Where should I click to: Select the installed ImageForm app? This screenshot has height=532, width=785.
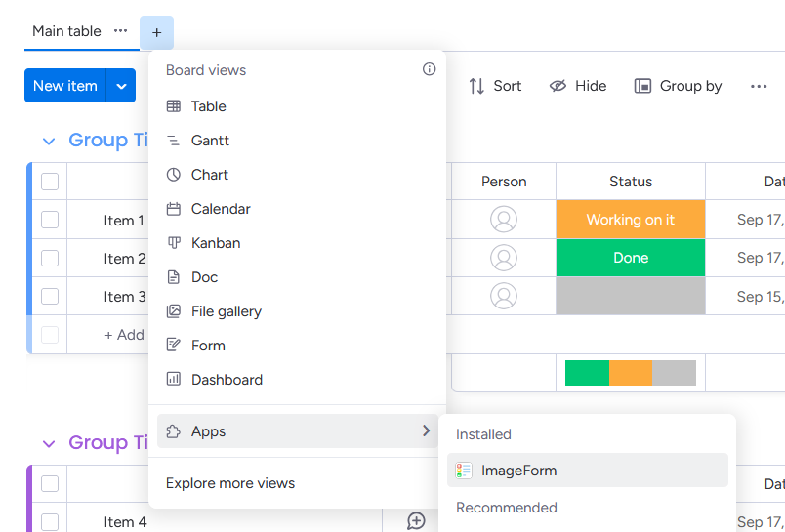pyautogui.click(x=587, y=471)
